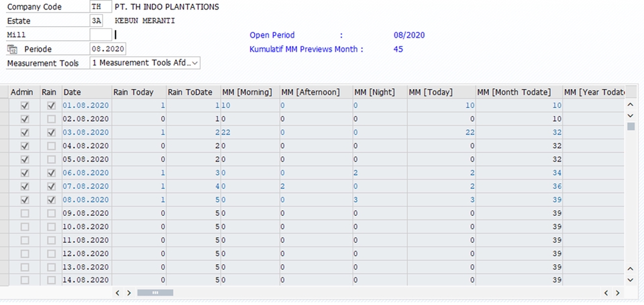
Task: Select date cell 13.08.2020
Action: pos(86,267)
